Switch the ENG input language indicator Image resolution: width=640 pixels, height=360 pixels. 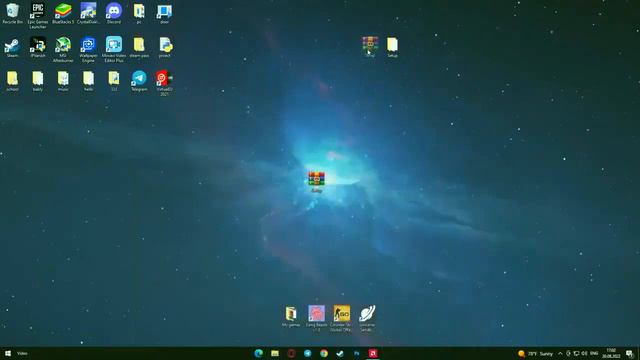594,353
